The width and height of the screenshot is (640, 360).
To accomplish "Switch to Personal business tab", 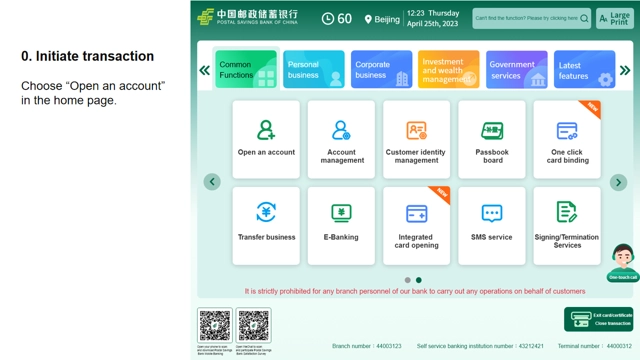I will coord(314,69).
